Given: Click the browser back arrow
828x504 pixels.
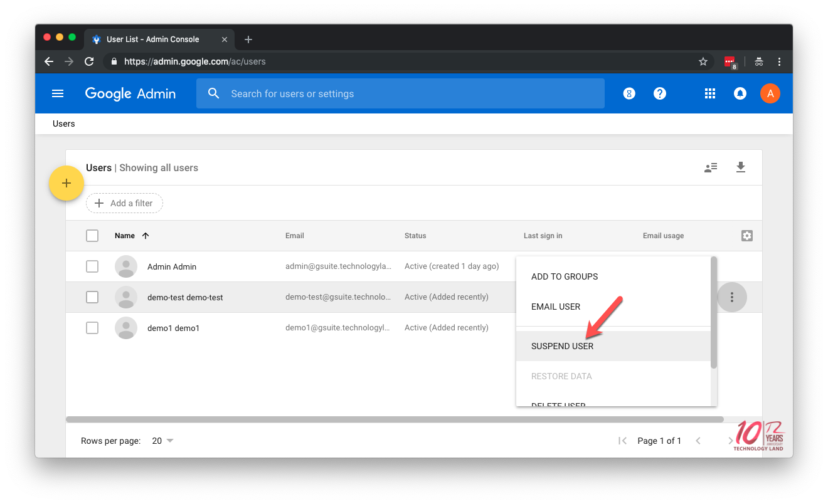Looking at the screenshot, I should pyautogui.click(x=49, y=61).
